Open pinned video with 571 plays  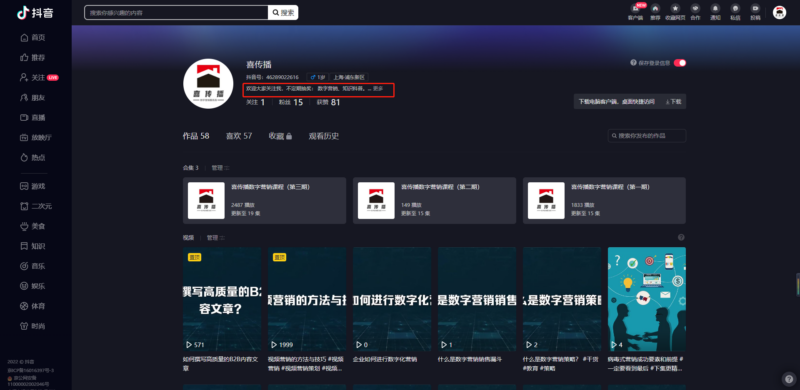click(222, 299)
